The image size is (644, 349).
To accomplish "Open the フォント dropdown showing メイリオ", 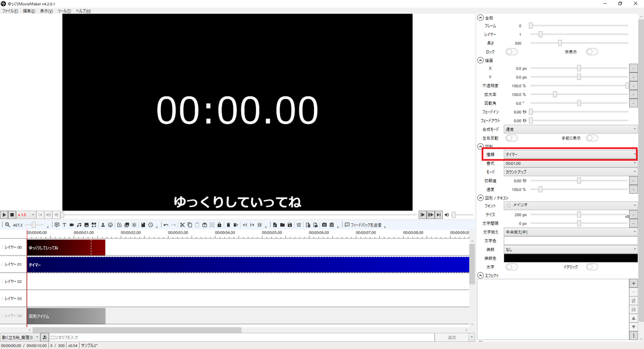I will (x=570, y=205).
